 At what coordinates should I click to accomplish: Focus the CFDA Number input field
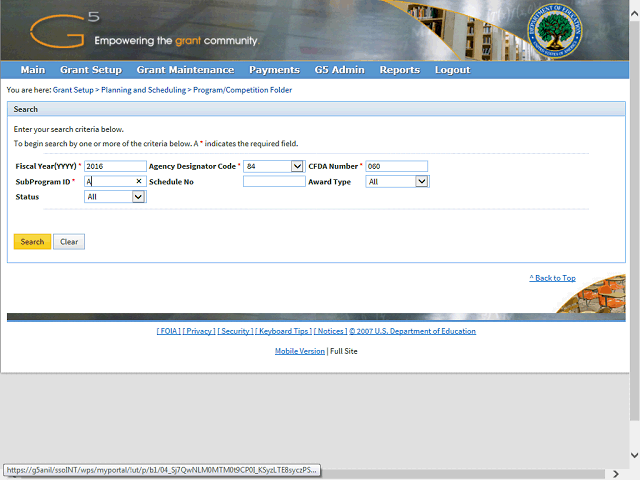pyautogui.click(x=396, y=166)
